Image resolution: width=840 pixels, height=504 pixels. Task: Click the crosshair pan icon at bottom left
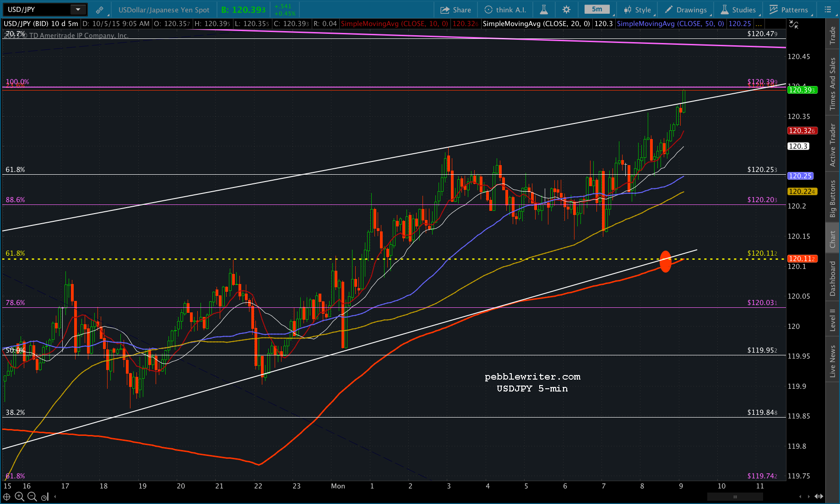point(7,497)
